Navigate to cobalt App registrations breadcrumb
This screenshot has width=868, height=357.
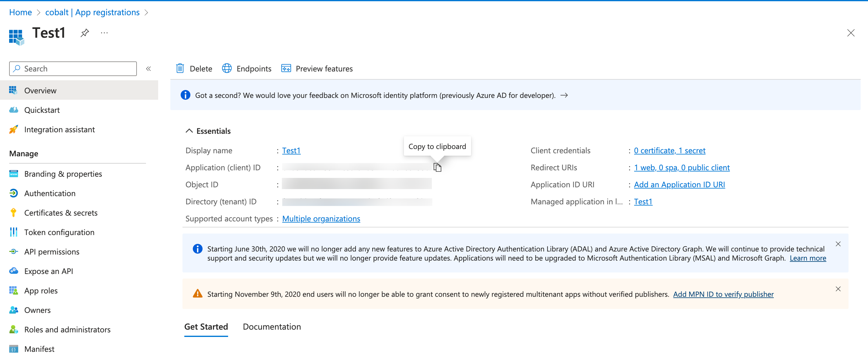(x=92, y=12)
